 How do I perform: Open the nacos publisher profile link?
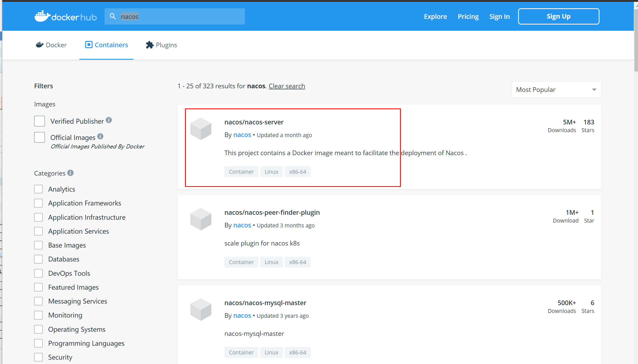pyautogui.click(x=242, y=135)
